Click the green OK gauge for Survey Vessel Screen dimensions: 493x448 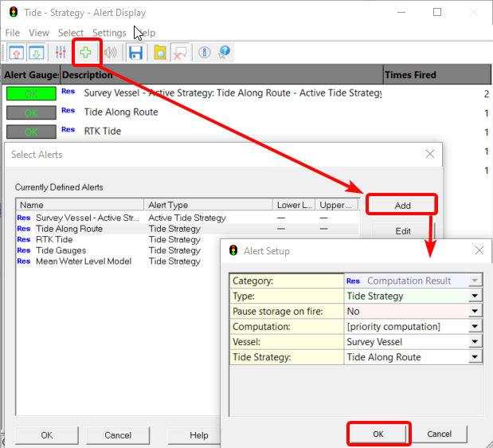pos(30,93)
